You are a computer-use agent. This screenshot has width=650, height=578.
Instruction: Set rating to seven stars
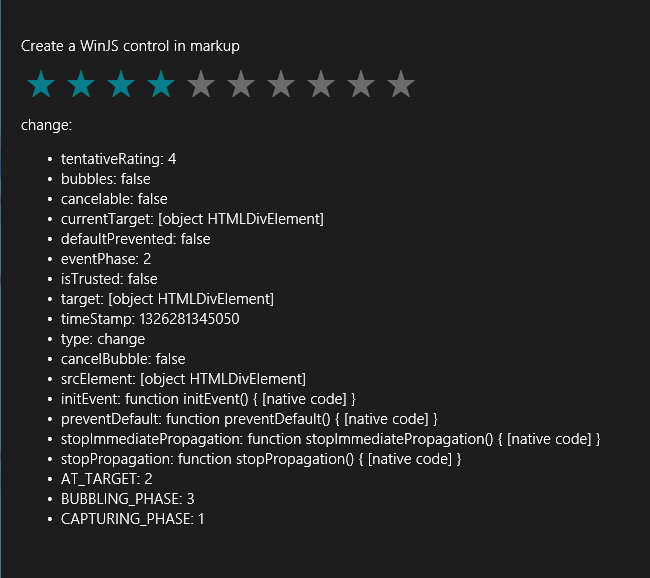[x=281, y=85]
